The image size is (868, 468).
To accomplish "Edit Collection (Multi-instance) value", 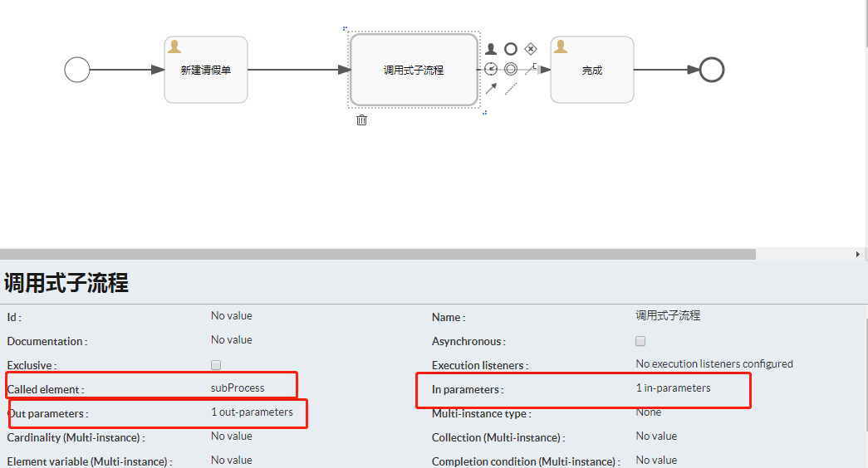I will [x=656, y=436].
